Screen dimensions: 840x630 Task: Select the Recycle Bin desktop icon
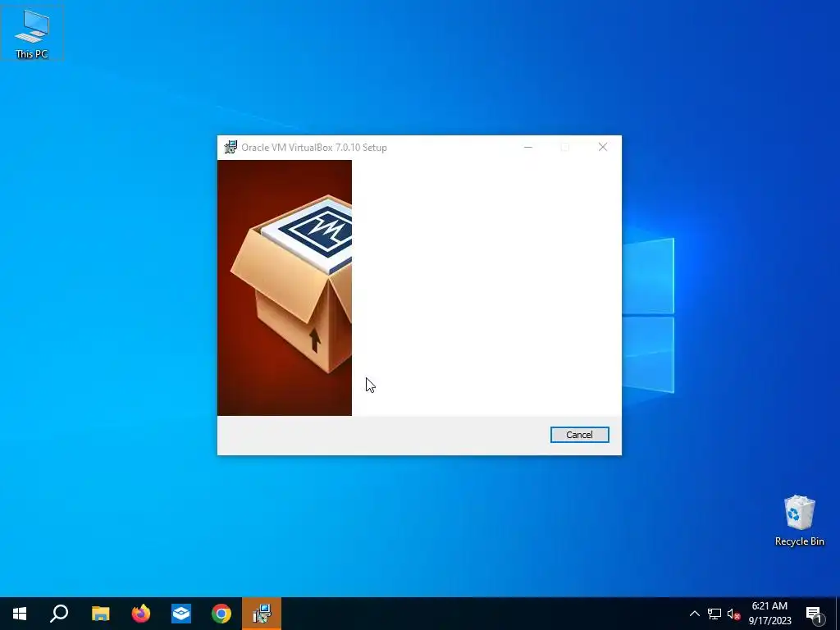(x=799, y=520)
